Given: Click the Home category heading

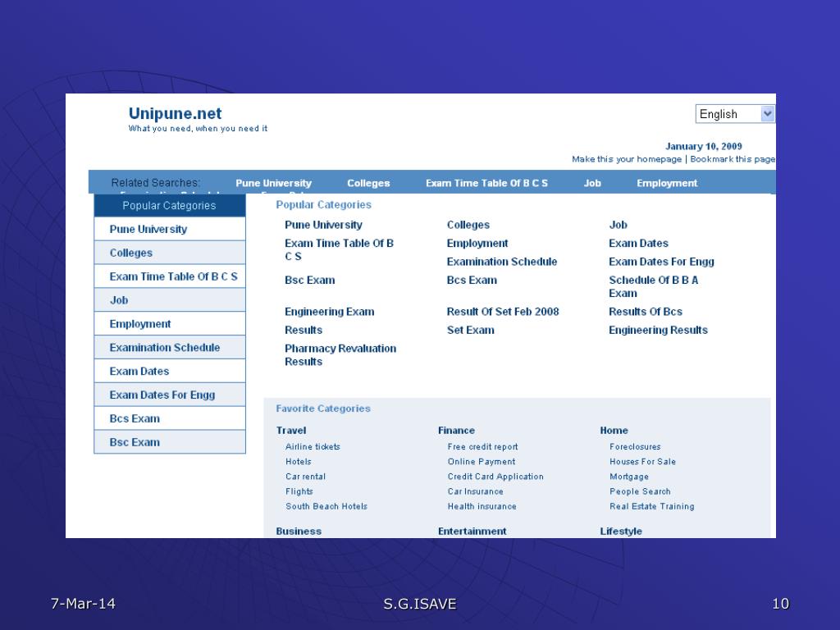Looking at the screenshot, I should coord(614,430).
